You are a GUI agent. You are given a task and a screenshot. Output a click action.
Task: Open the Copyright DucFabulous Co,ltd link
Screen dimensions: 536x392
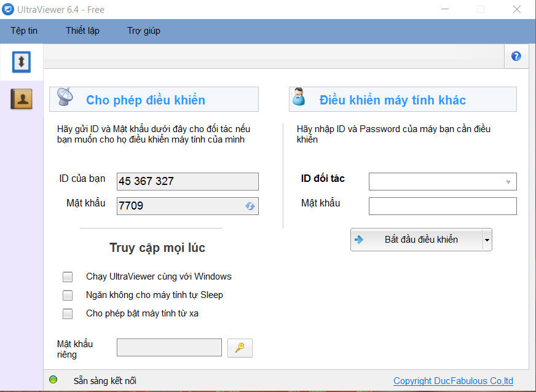coord(453,381)
